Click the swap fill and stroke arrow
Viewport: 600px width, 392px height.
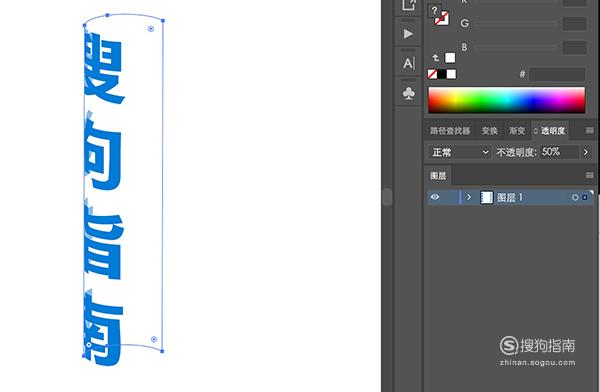click(435, 58)
